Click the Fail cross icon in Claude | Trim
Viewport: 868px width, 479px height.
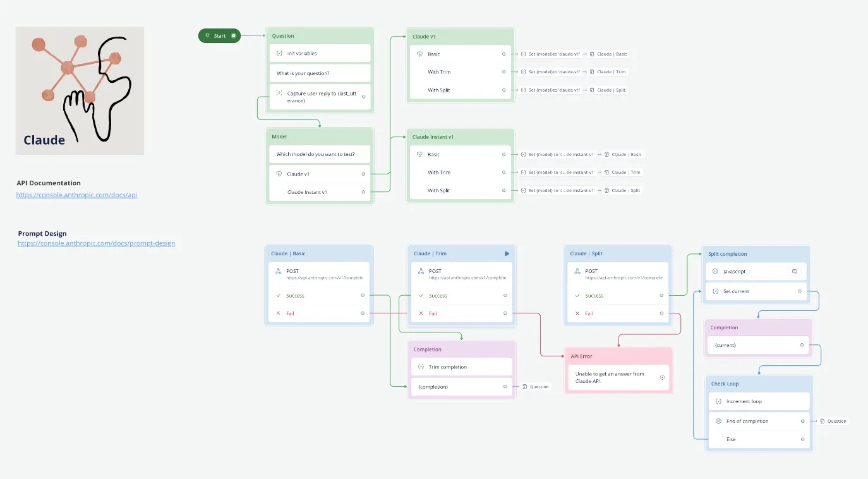(x=421, y=313)
